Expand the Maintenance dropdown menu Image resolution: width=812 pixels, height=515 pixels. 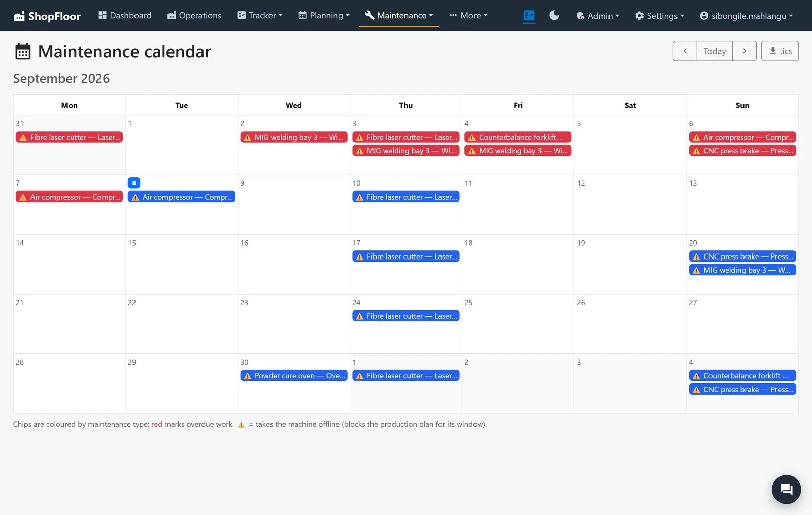[x=399, y=16]
